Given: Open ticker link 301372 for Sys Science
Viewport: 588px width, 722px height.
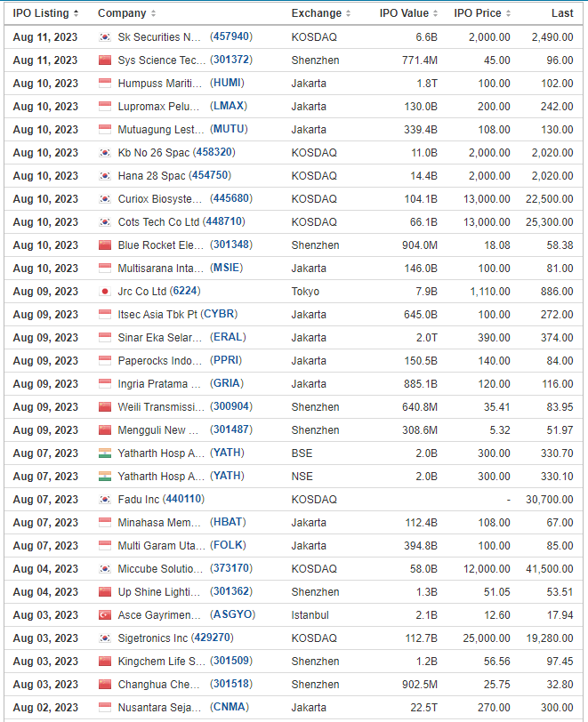Looking at the screenshot, I should coord(231,60).
